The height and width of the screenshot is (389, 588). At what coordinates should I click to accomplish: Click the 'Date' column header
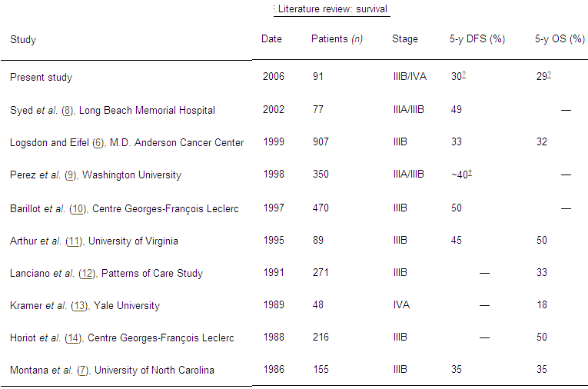tap(272, 39)
